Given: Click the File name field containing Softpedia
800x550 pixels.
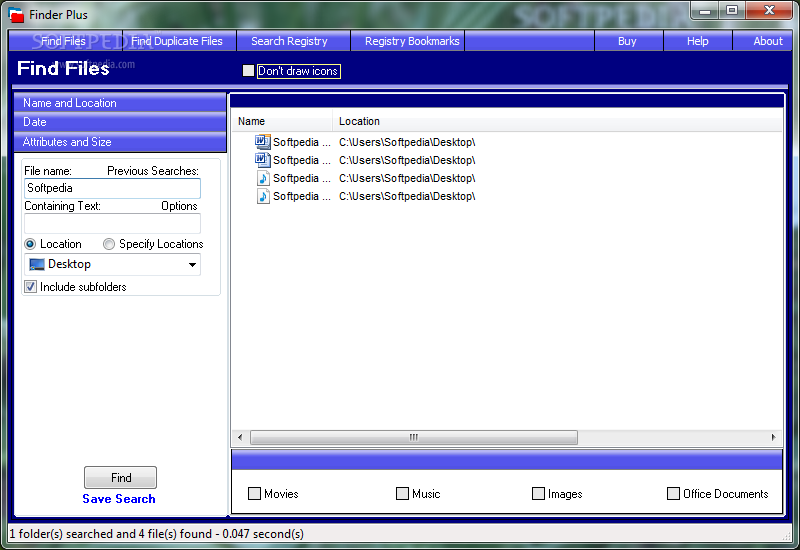Looking at the screenshot, I should 112,188.
